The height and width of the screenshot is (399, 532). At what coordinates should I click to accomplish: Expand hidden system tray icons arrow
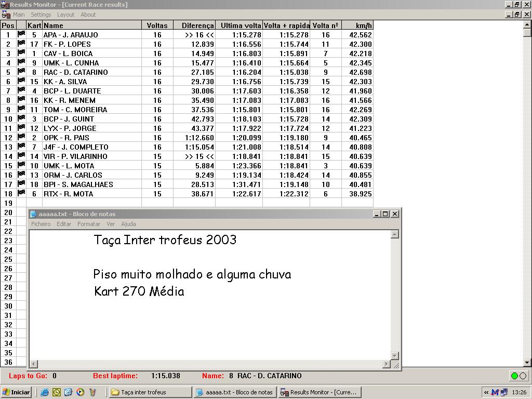point(486,392)
